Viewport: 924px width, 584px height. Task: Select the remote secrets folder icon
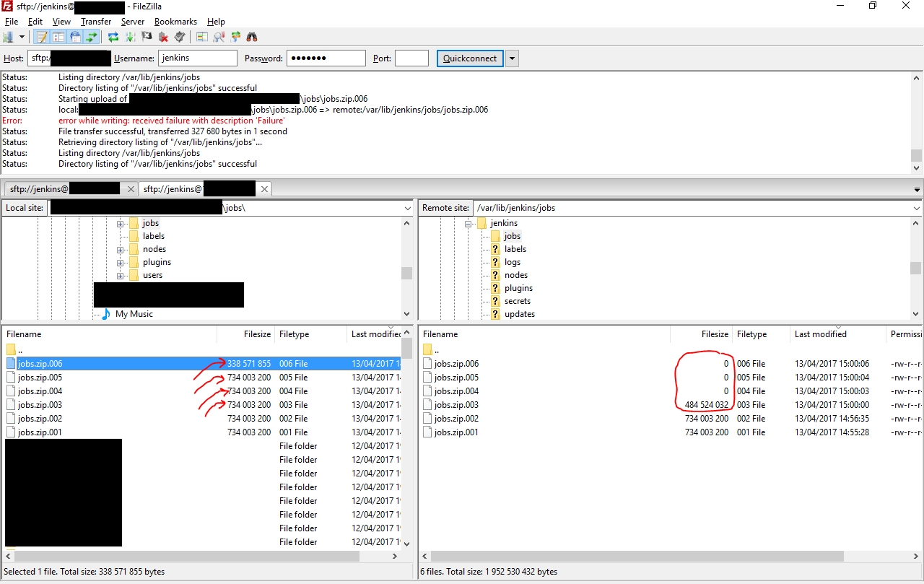(495, 301)
